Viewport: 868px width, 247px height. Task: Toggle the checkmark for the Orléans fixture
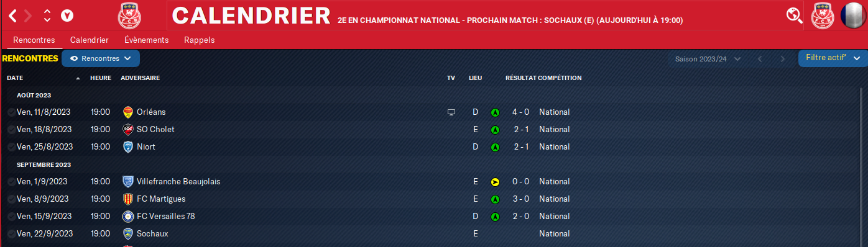pos(11,112)
